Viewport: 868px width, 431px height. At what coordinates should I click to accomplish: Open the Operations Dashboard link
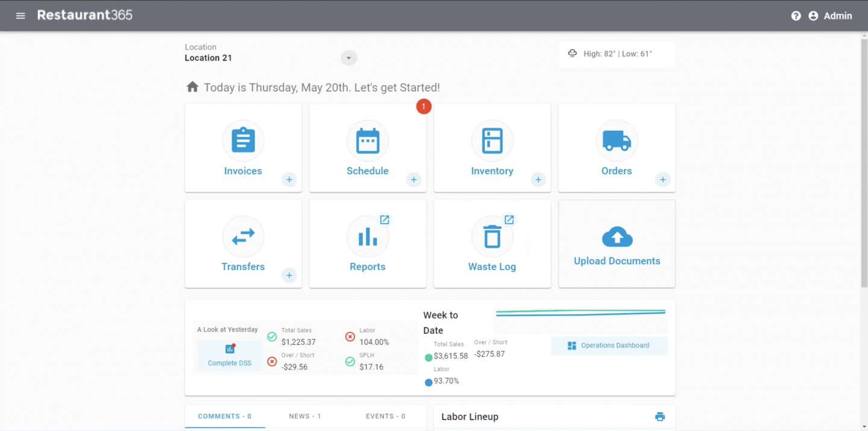(x=609, y=345)
